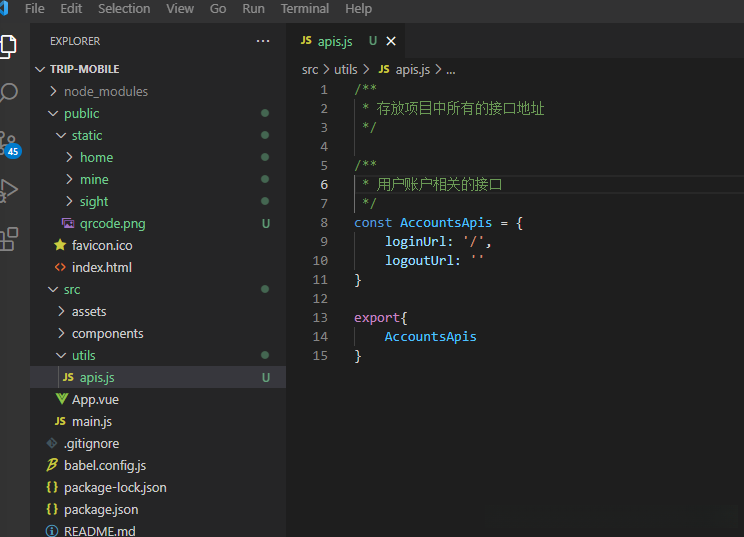The image size is (744, 537).
Task: Click line number 9 in the gutter
Action: pos(323,241)
